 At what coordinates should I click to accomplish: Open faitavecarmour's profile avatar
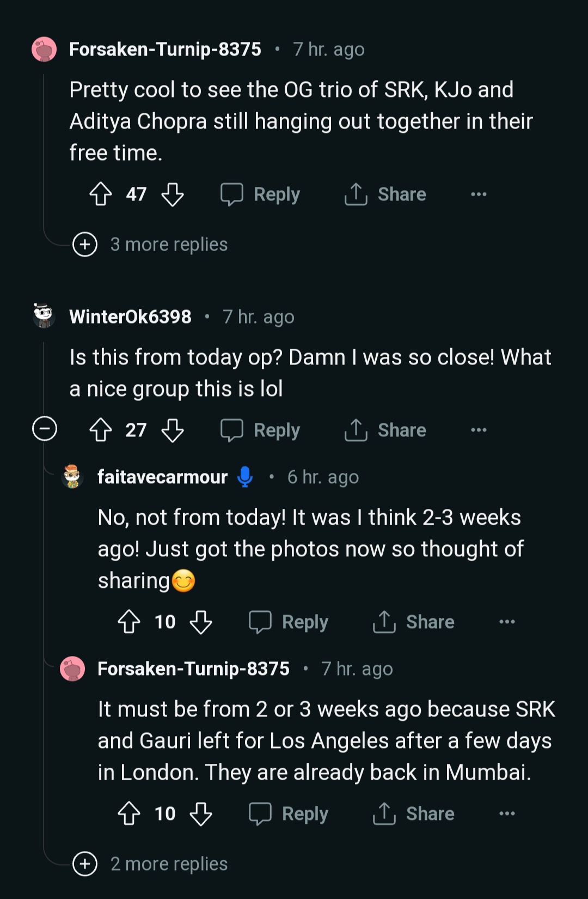tap(72, 477)
